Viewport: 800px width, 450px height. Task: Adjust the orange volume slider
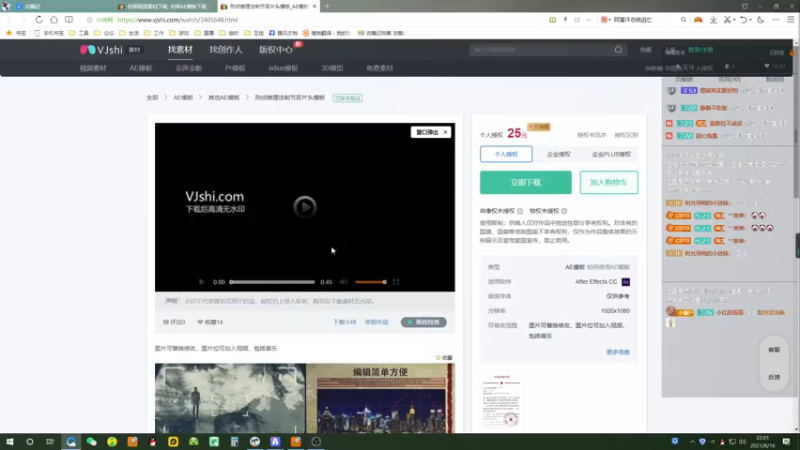tap(370, 282)
